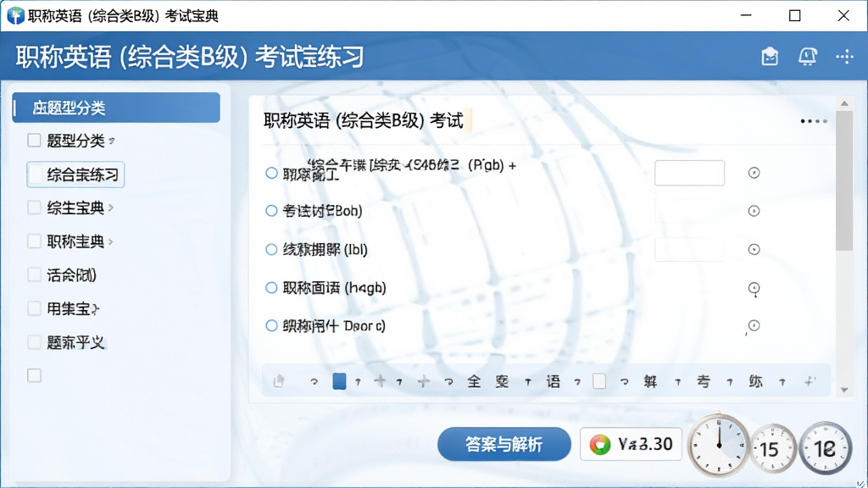Click the clock icon beside 考试 Boh row

click(x=754, y=211)
